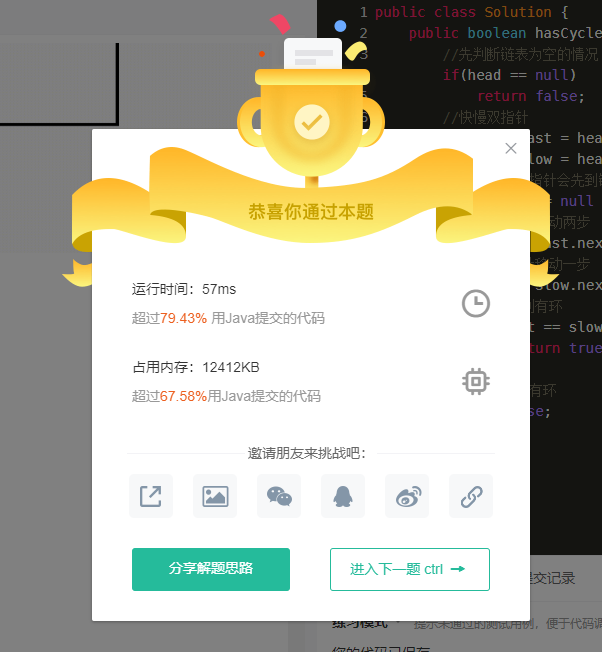
Task: Click the external share icon
Action: 150,496
